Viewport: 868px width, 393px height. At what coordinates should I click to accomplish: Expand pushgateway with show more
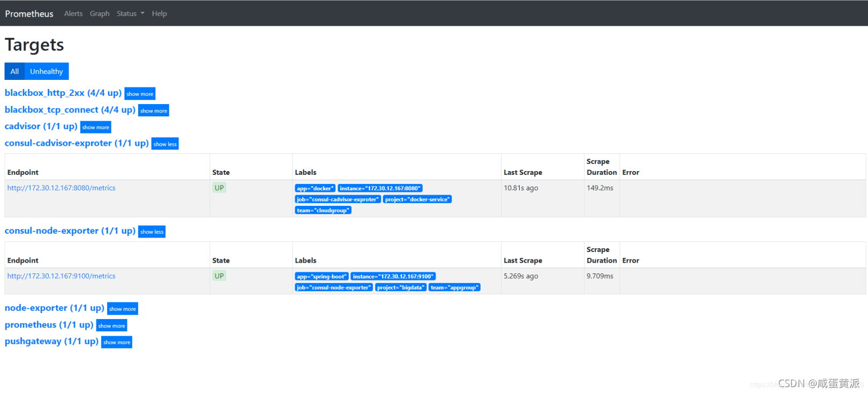[x=117, y=342]
